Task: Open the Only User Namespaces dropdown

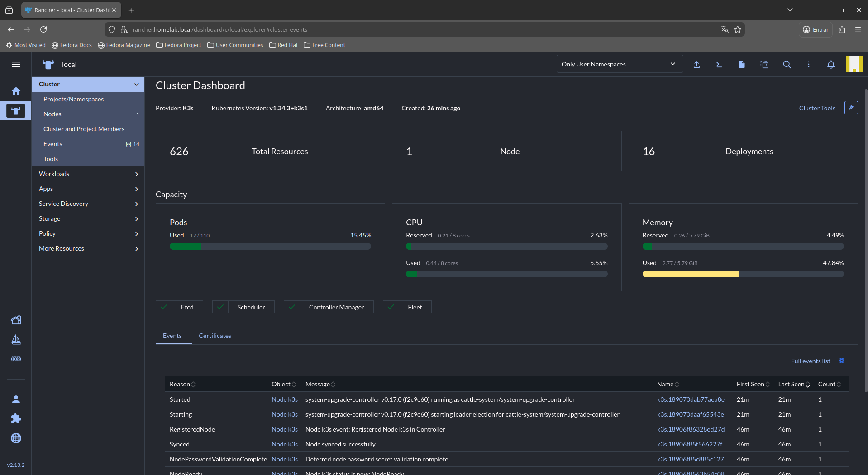Action: [x=618, y=64]
